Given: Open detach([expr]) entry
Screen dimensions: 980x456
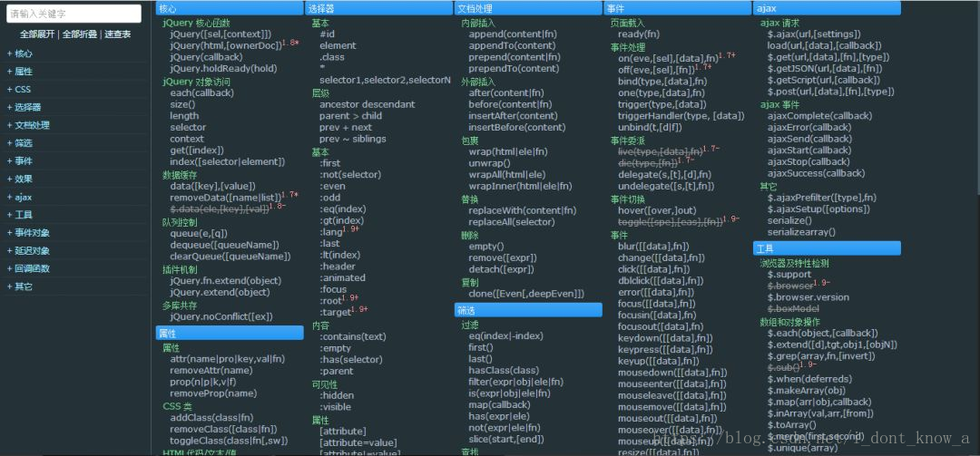Looking at the screenshot, I should pyautogui.click(x=501, y=269).
